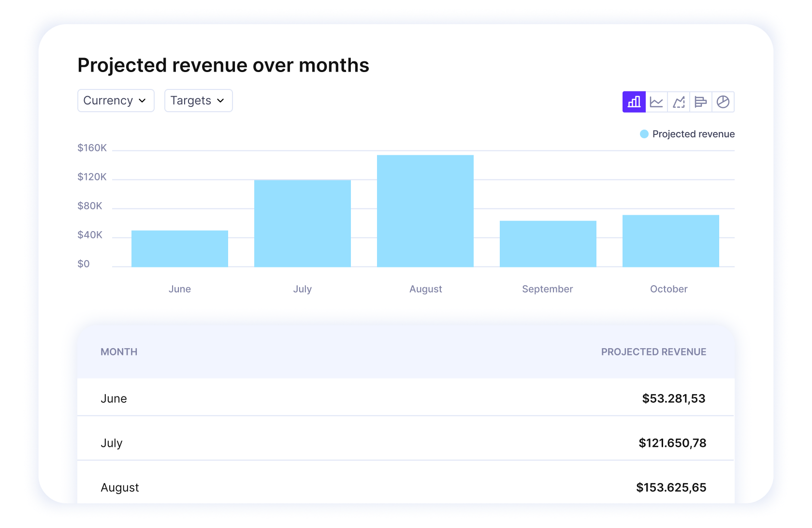
Task: Click the September x-axis label
Action: pos(547,289)
